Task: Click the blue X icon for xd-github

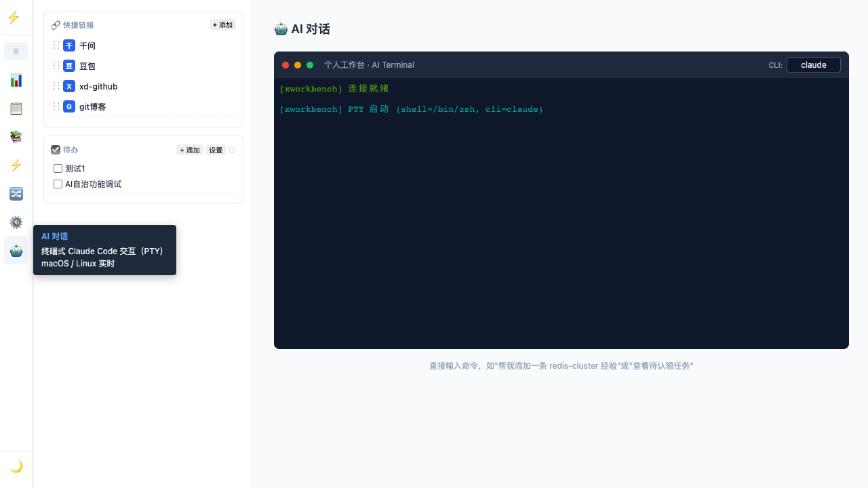Action: [x=69, y=87]
